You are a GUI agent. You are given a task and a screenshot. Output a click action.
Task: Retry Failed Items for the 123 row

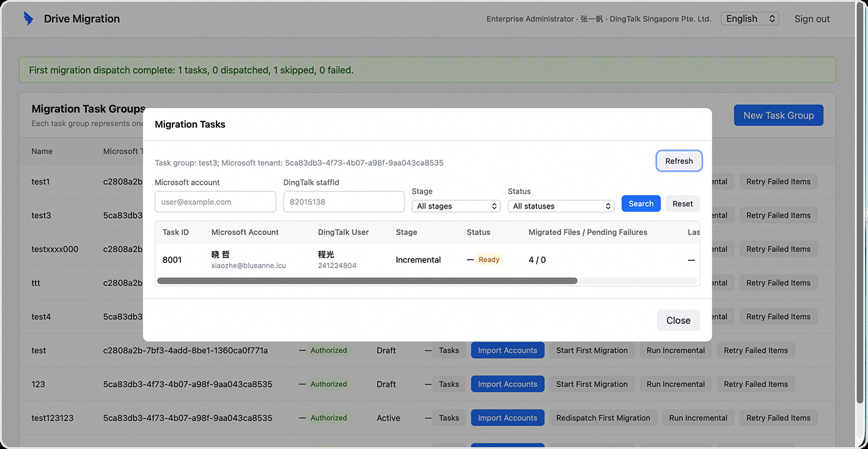(x=756, y=384)
